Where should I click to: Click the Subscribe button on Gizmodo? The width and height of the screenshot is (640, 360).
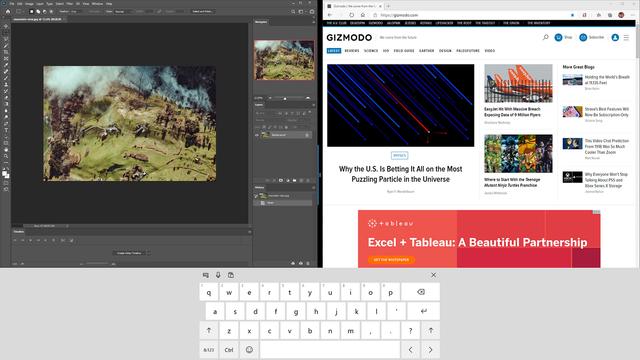(591, 38)
